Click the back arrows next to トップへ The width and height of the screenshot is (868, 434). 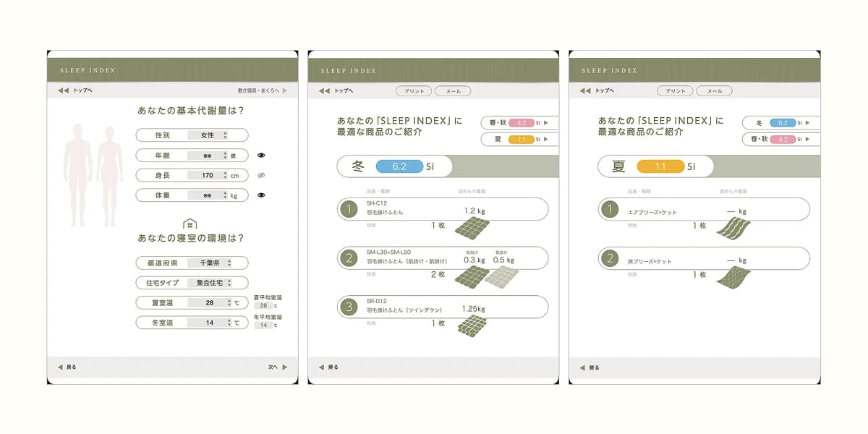63,90
